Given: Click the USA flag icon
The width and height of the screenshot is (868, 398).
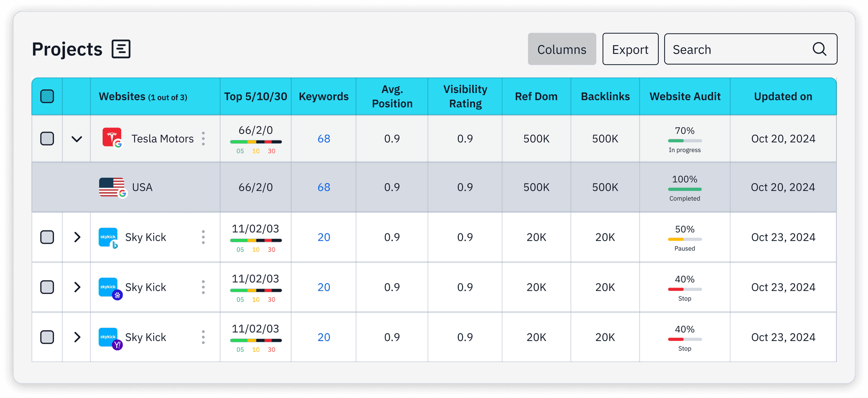Looking at the screenshot, I should tap(112, 187).
